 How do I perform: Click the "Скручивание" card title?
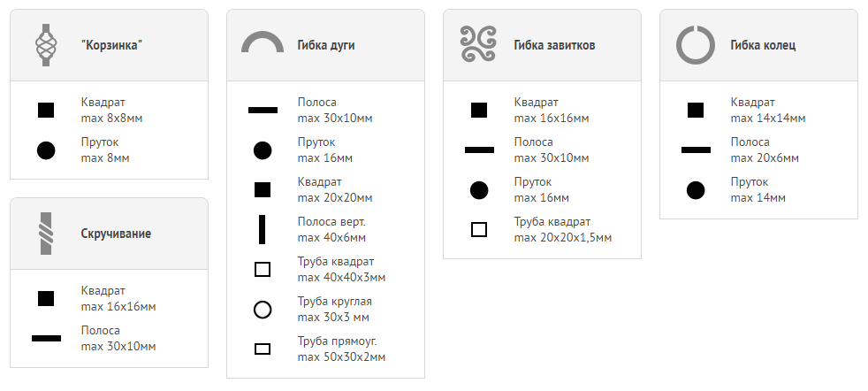pyautogui.click(x=116, y=234)
